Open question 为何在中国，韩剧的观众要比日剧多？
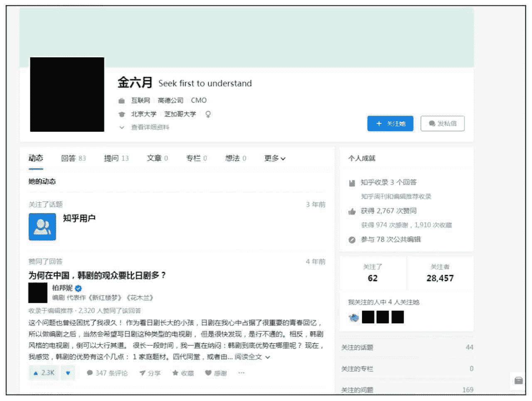Screen dimensions: 532x401 point(97,275)
